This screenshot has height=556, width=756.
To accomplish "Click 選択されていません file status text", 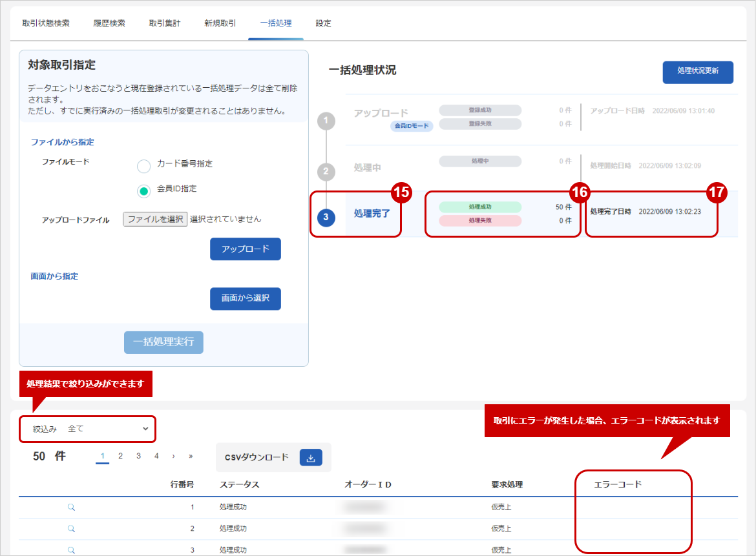I will 226,219.
